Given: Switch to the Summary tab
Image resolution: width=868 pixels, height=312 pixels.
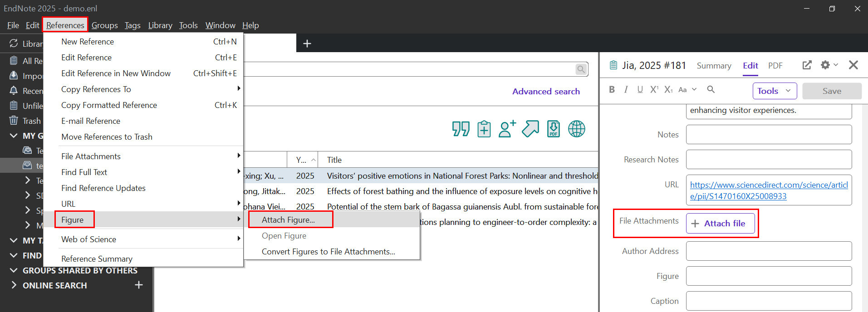Looking at the screenshot, I should [714, 66].
